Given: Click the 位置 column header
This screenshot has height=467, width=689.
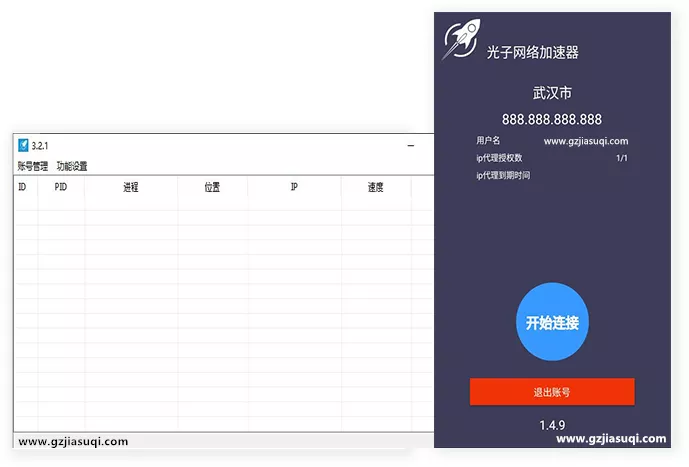Looking at the screenshot, I should coord(212,187).
